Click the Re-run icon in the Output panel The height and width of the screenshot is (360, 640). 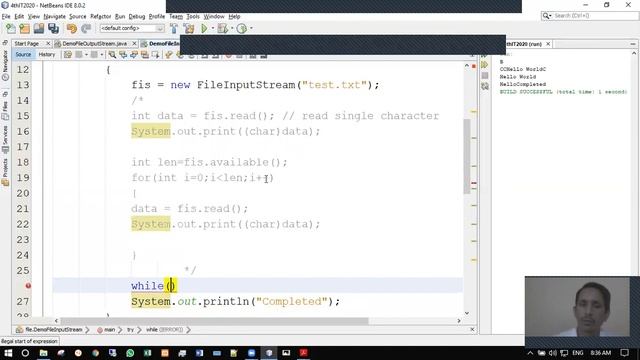pyautogui.click(x=485, y=65)
